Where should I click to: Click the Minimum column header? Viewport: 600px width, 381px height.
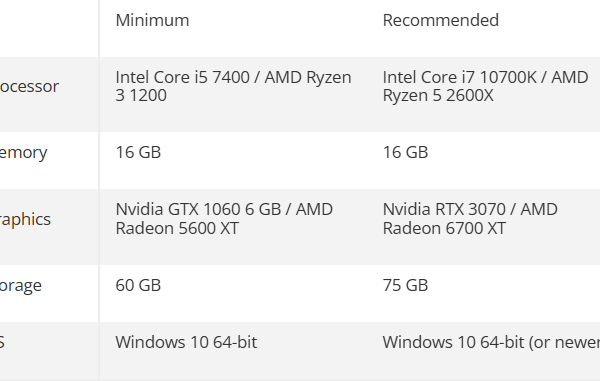pyautogui.click(x=152, y=20)
